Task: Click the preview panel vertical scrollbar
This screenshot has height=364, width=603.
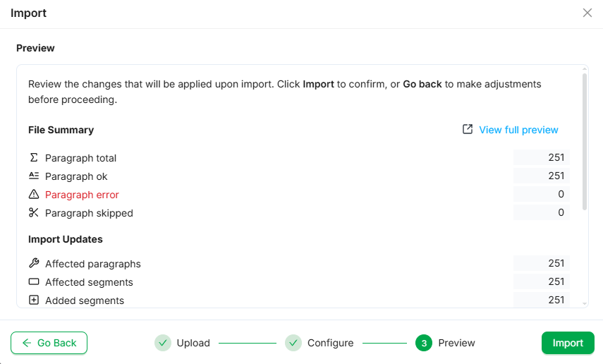Action: coord(585,141)
